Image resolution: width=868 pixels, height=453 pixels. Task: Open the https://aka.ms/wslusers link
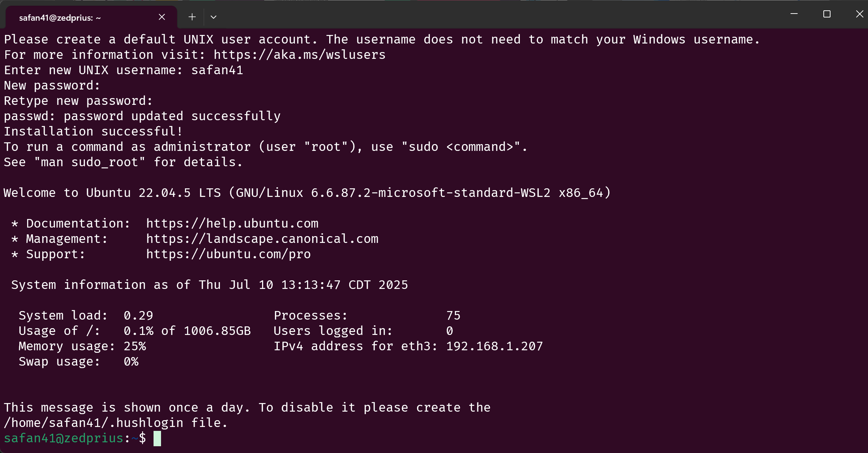(x=300, y=55)
